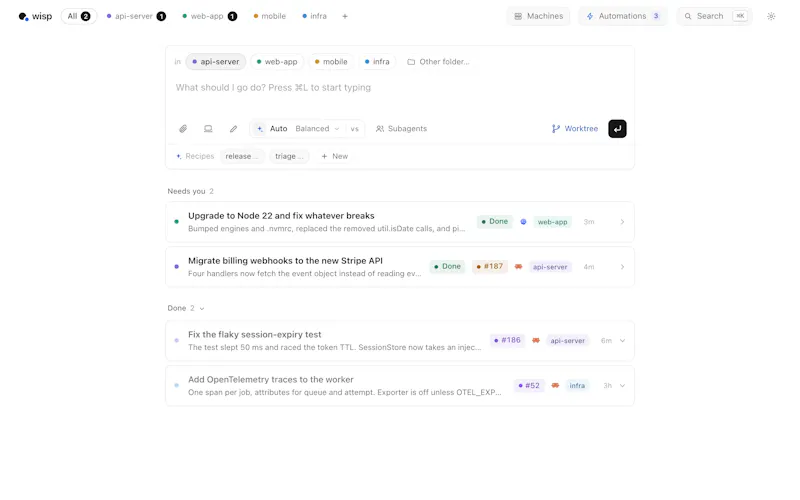Click the 'Needs you' section heading

(x=186, y=191)
